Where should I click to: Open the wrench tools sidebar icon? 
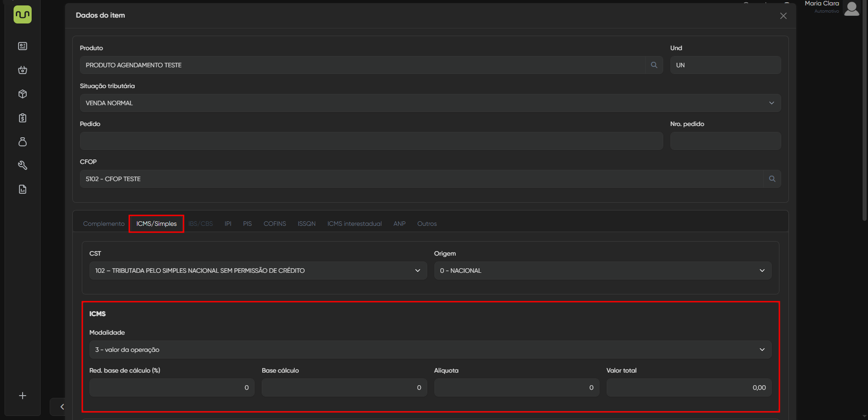point(23,165)
